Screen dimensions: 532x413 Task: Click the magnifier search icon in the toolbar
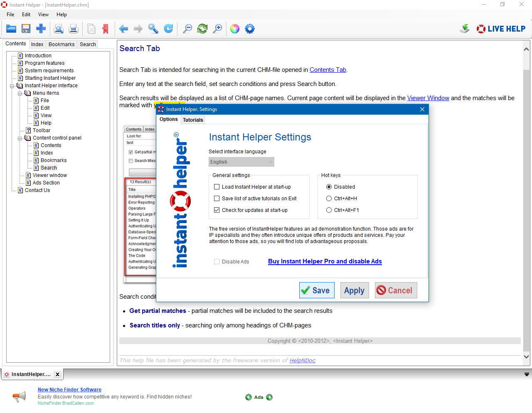click(153, 29)
